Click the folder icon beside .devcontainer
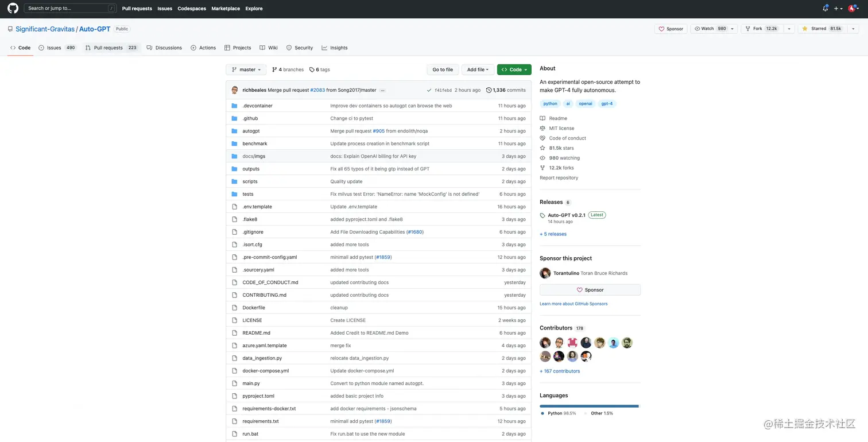868x442 pixels. click(x=234, y=106)
